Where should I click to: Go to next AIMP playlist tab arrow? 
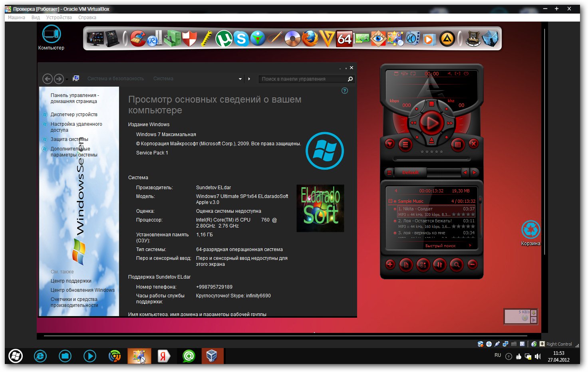tap(474, 172)
